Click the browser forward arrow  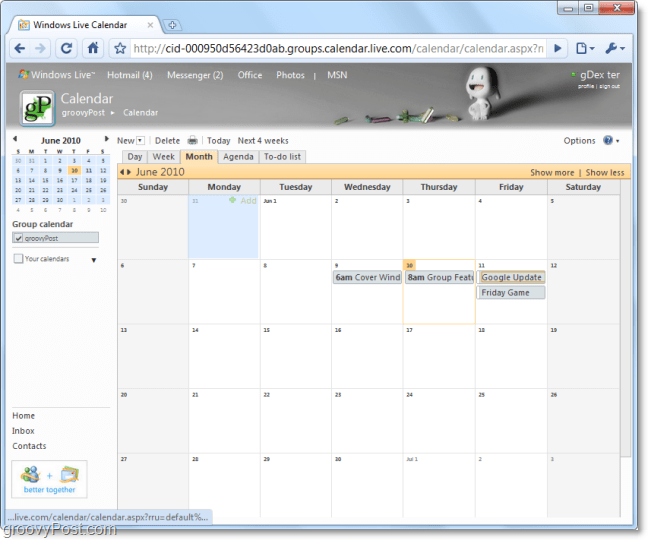pos(40,49)
